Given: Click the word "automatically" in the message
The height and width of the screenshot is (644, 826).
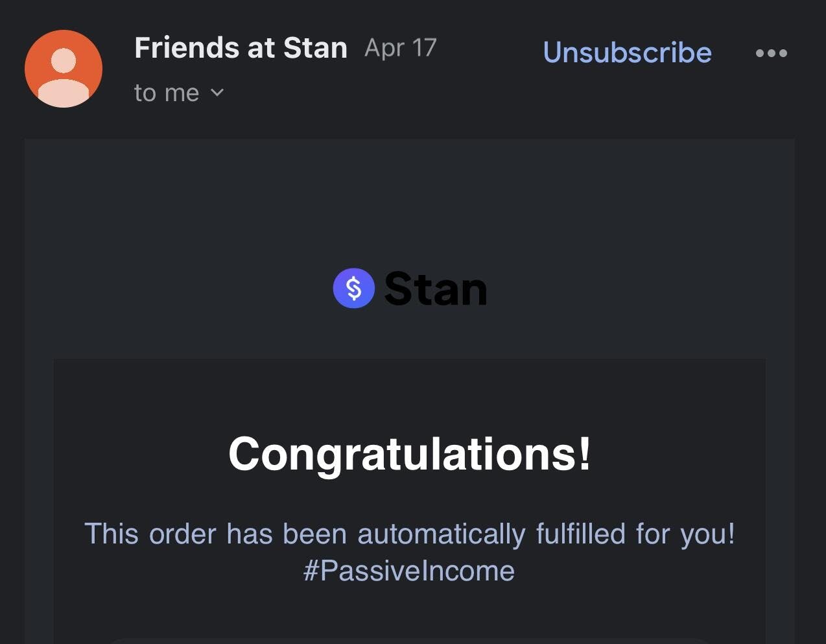Looking at the screenshot, I should tap(441, 534).
